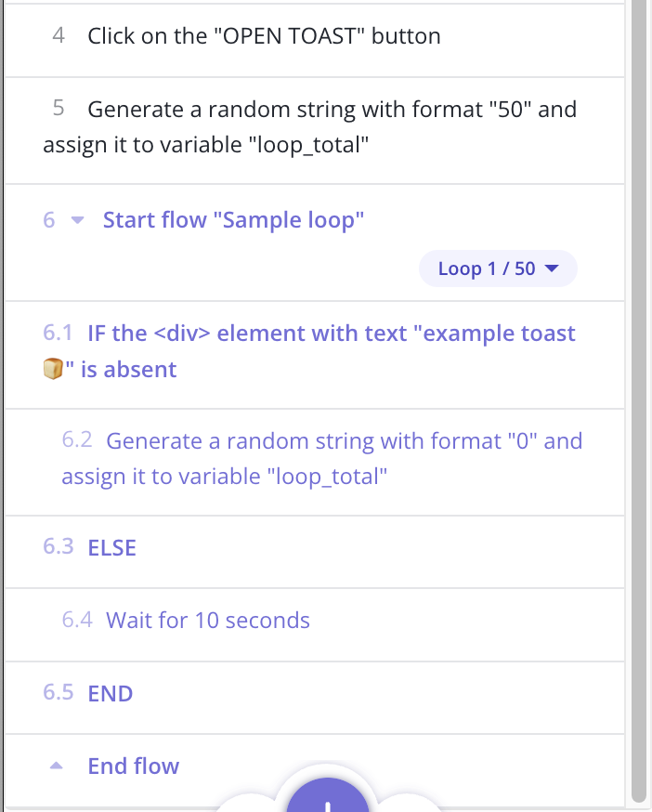Image resolution: width=652 pixels, height=812 pixels.
Task: Click the dropdown caret inside the Loop chip
Action: point(552,268)
